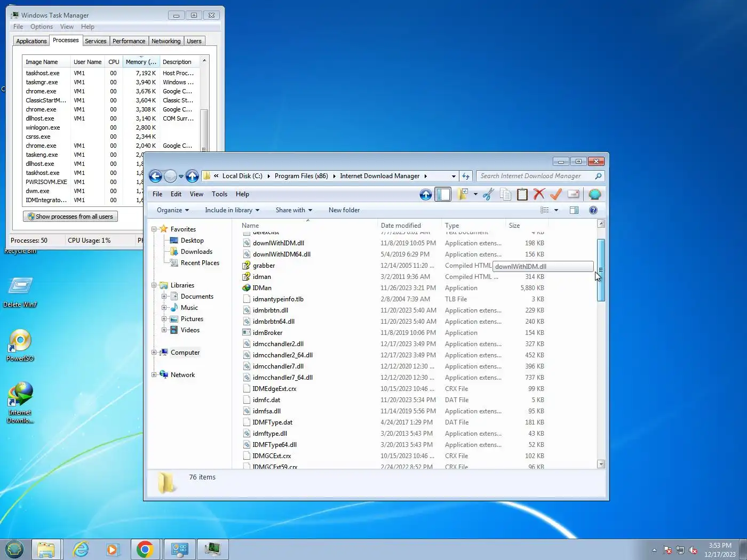Sort processes by Memory column header
Image resolution: width=747 pixels, height=560 pixels.
[141, 62]
